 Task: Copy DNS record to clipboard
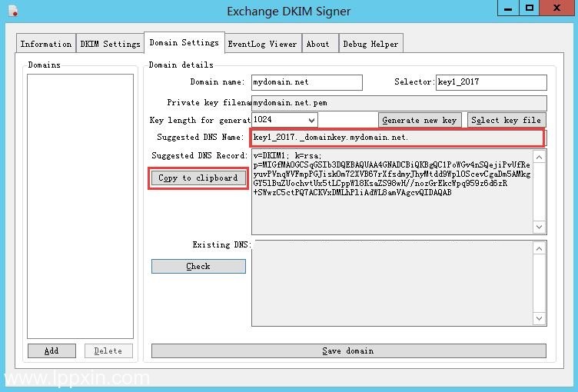pos(198,178)
